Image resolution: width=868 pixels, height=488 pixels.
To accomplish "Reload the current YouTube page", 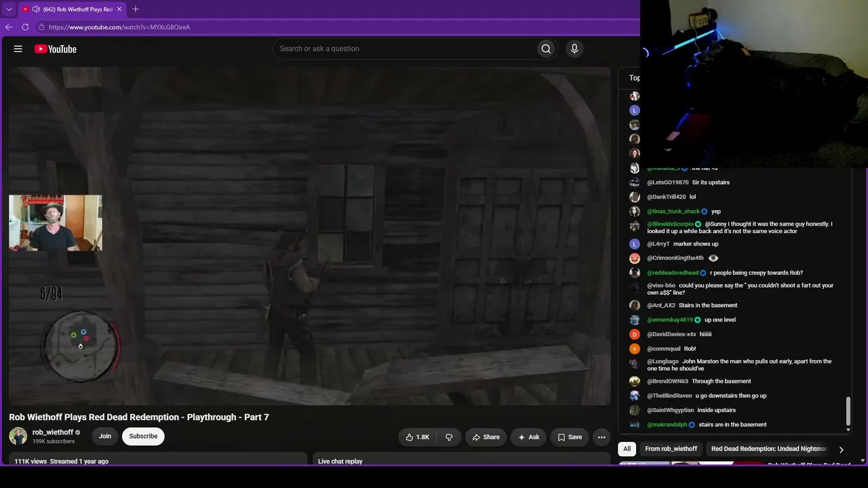I will [25, 27].
